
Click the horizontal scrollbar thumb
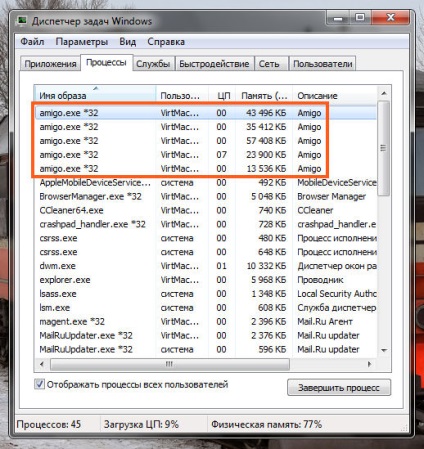[x=170, y=364]
